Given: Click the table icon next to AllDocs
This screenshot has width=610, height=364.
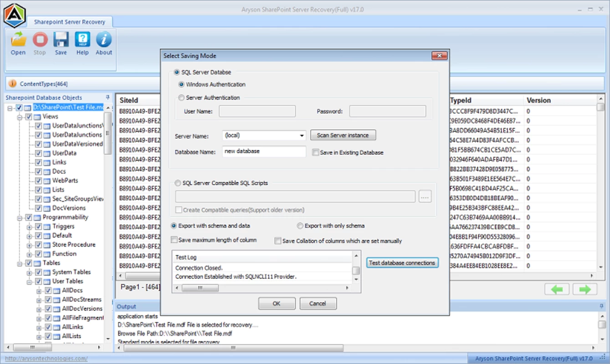Looking at the screenshot, I should (x=57, y=290).
